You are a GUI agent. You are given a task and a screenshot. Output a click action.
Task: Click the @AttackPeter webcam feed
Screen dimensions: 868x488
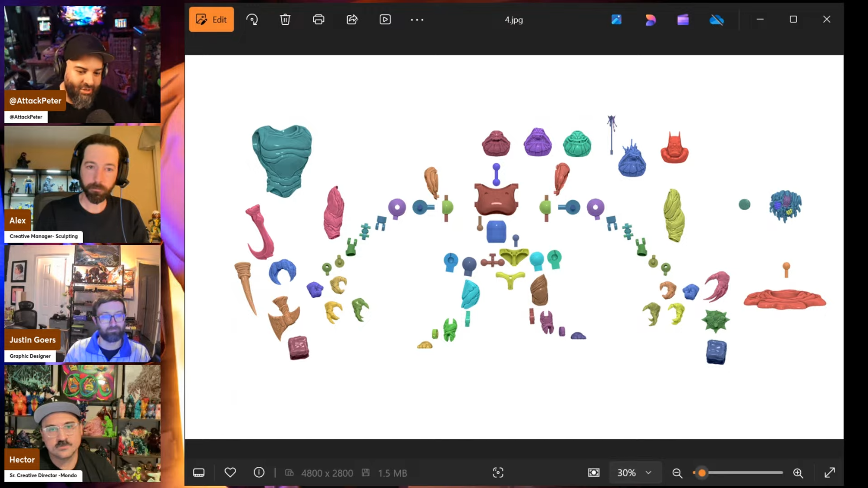click(x=83, y=64)
